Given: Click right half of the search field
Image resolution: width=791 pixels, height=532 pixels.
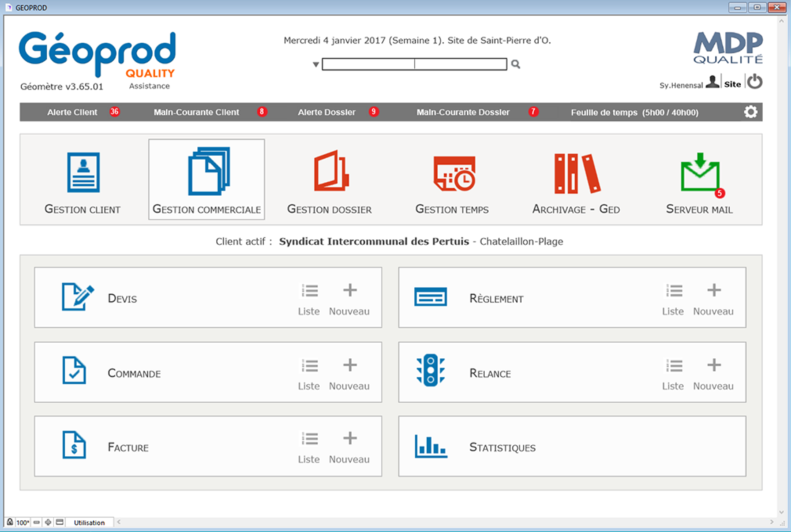Looking at the screenshot, I should (461, 64).
